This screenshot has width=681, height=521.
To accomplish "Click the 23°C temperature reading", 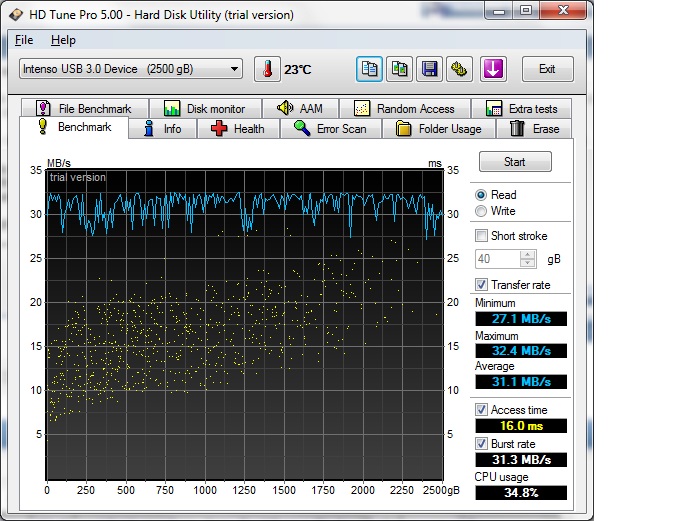I will click(298, 69).
